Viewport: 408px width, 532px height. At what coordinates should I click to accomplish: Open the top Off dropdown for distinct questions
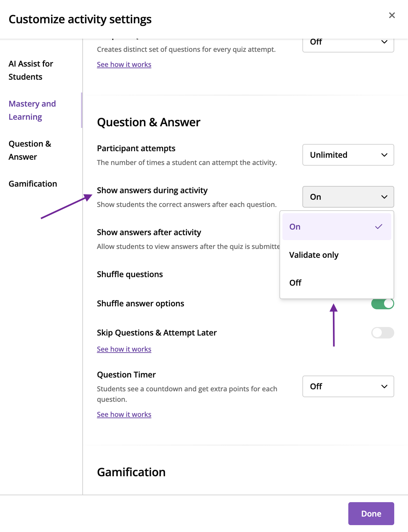coord(348,45)
